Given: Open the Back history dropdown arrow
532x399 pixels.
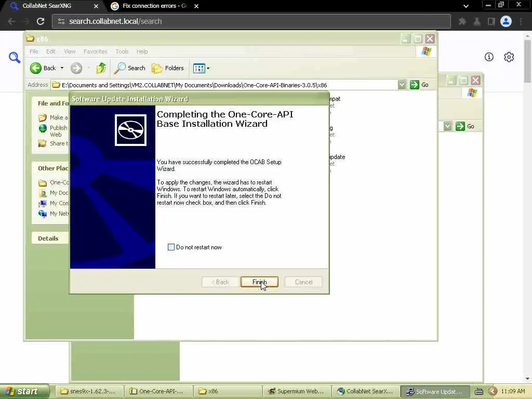Looking at the screenshot, I should pos(62,68).
